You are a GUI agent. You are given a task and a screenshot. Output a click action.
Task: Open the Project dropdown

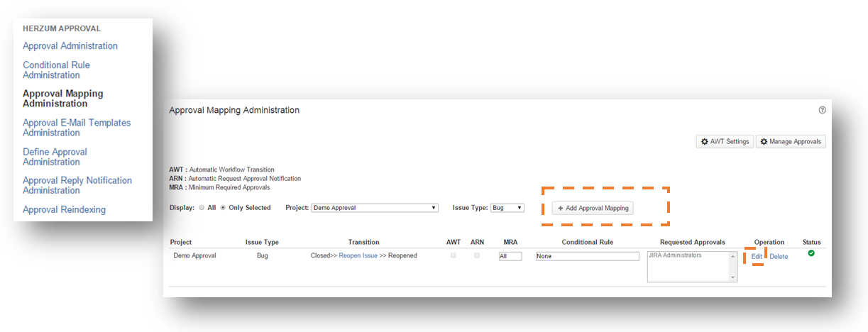[x=375, y=208]
